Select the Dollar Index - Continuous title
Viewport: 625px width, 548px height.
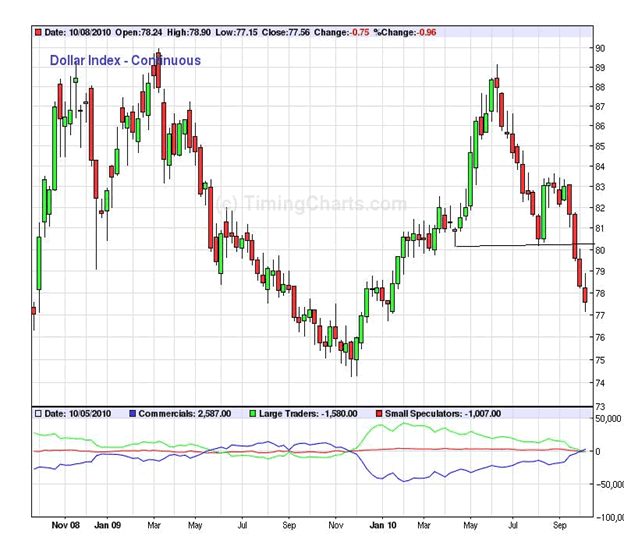(125, 60)
